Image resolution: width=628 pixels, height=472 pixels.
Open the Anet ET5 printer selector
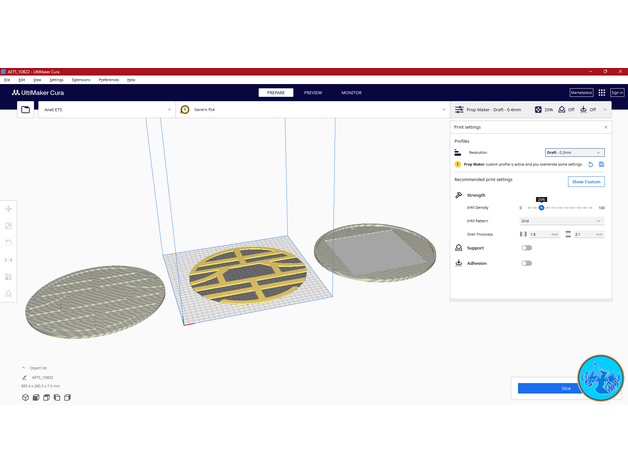(105, 110)
